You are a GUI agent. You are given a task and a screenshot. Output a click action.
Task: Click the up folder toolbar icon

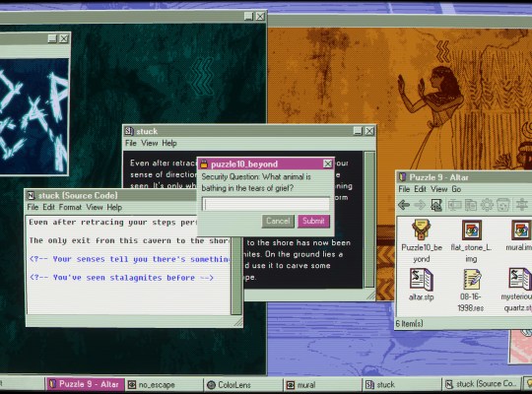coord(436,205)
